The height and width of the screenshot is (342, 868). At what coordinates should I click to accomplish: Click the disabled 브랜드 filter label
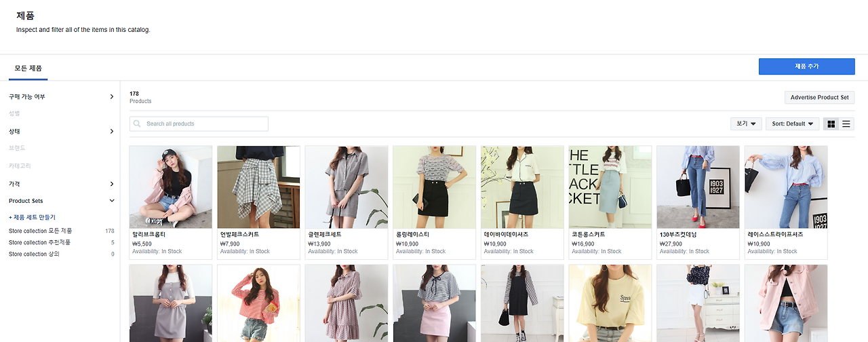tap(17, 147)
